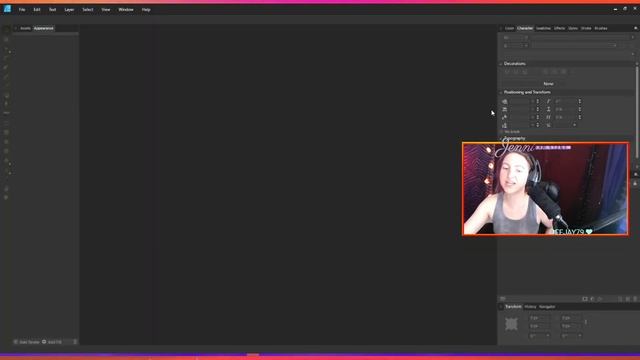The image size is (640, 360).
Task: Click the None decoration colour button
Action: tap(548, 84)
